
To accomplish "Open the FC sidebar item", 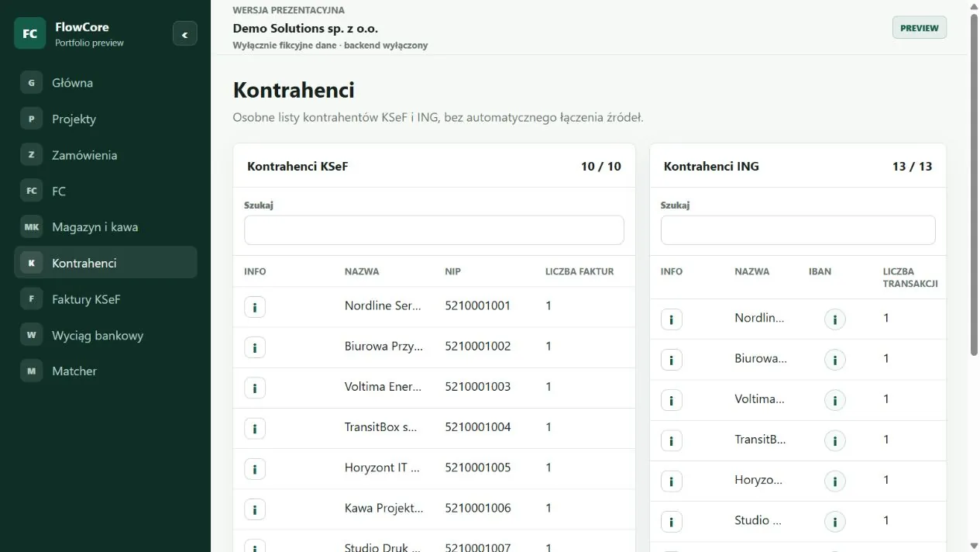I will pyautogui.click(x=105, y=191).
